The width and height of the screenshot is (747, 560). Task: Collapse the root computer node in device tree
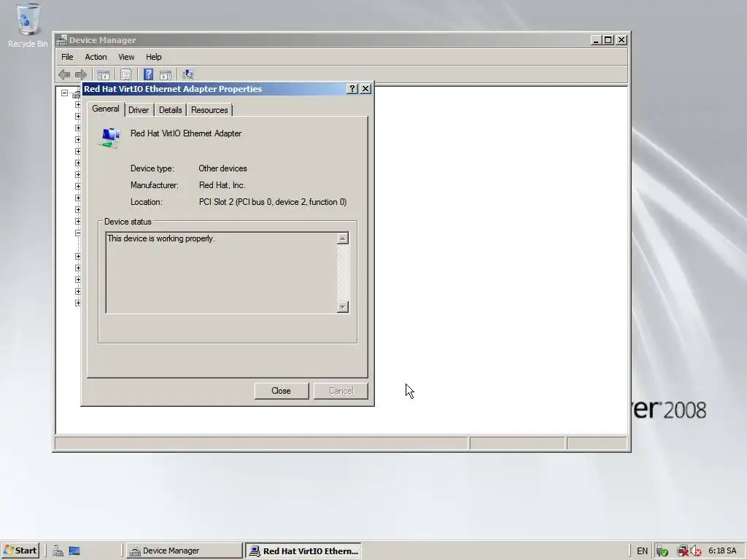64,93
